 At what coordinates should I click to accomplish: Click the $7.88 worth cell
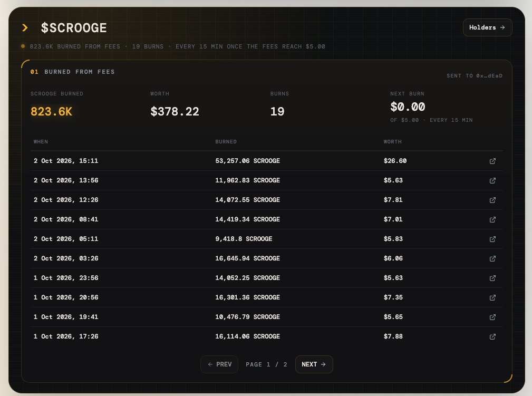coord(393,336)
